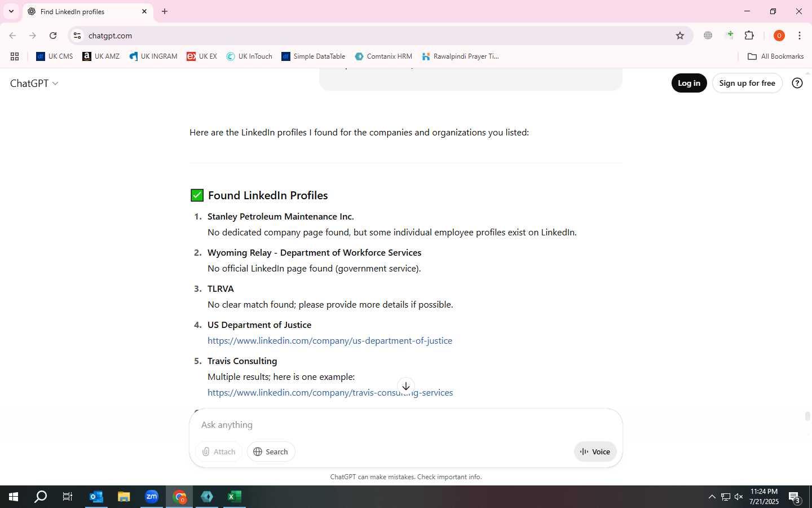Viewport: 812px width, 508px height.
Task: Open Task View on taskbar
Action: coord(68,497)
